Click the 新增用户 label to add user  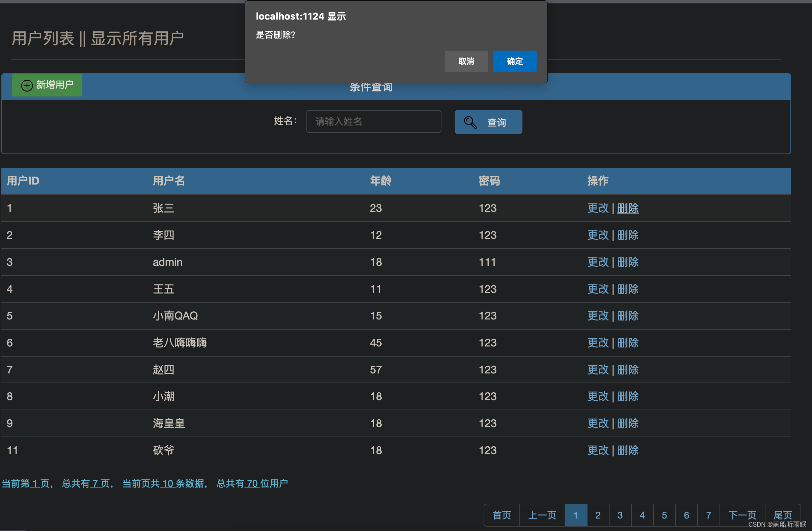tap(55, 85)
